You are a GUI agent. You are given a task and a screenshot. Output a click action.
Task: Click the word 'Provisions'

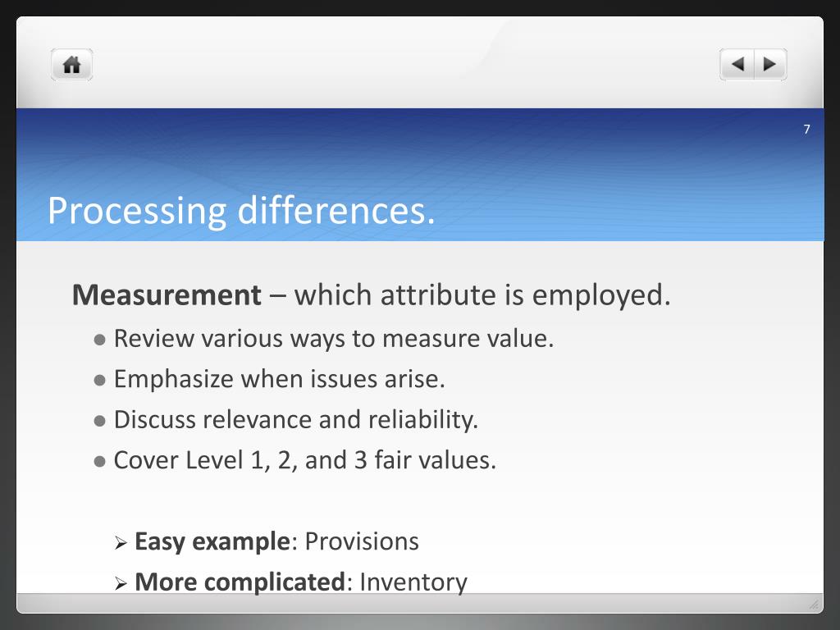[x=362, y=541]
